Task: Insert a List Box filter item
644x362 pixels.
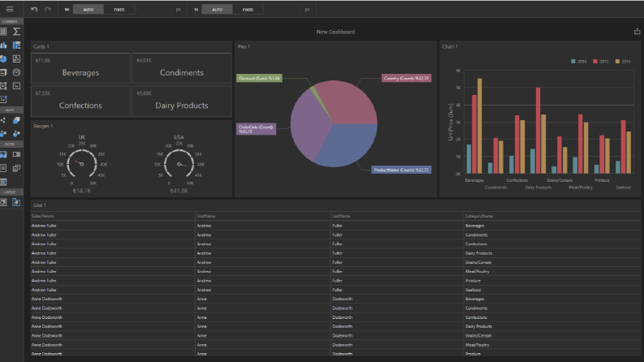Action: tap(3, 168)
